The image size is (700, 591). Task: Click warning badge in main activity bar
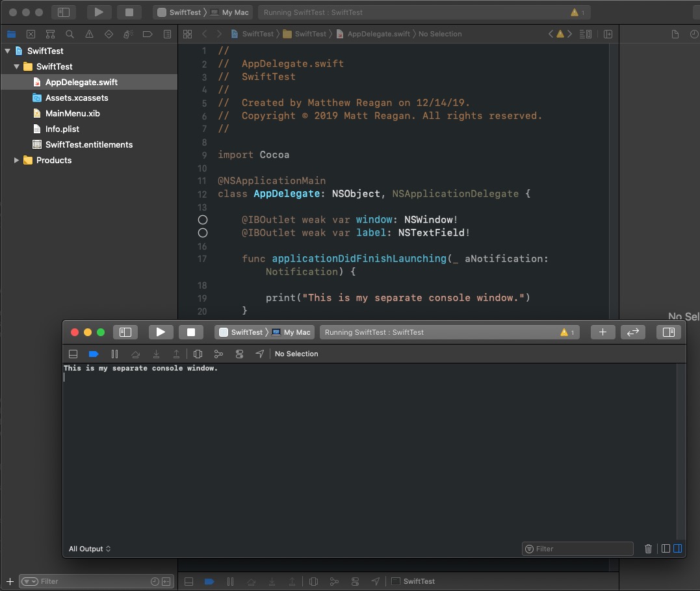click(x=578, y=12)
